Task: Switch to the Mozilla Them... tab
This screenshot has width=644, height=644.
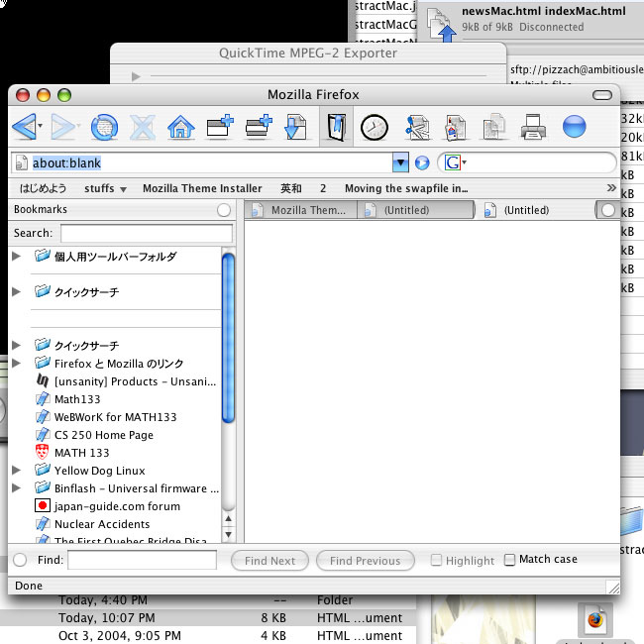Action: 301,210
